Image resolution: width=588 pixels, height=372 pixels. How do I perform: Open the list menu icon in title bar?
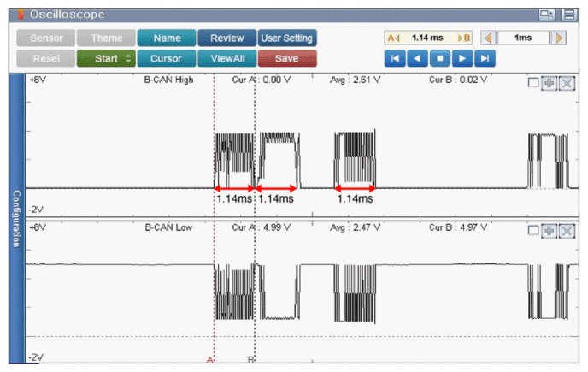(x=569, y=15)
